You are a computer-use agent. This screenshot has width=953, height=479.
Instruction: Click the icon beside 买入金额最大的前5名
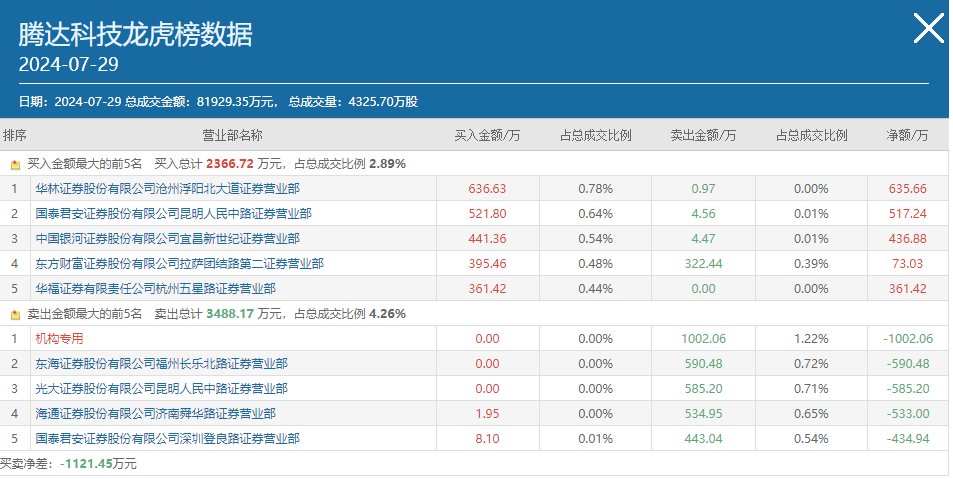pos(16,165)
